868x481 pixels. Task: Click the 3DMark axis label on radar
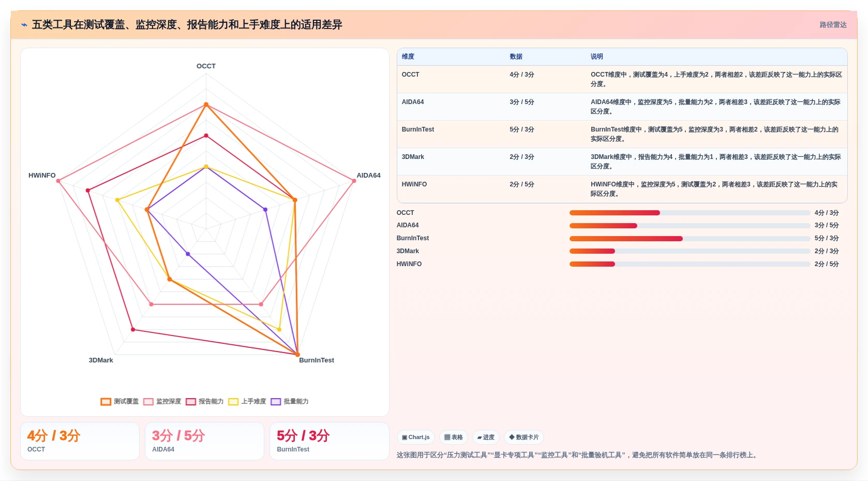[x=101, y=360]
